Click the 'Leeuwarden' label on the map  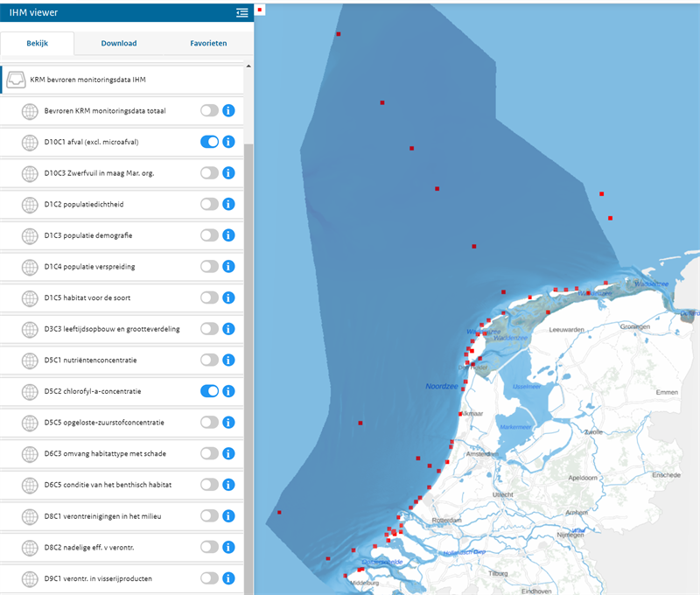click(566, 329)
